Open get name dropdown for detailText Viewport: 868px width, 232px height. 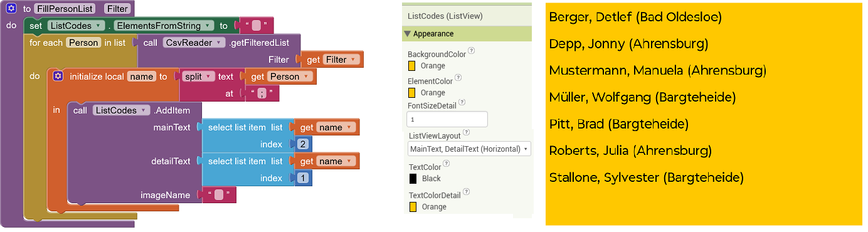click(336, 161)
